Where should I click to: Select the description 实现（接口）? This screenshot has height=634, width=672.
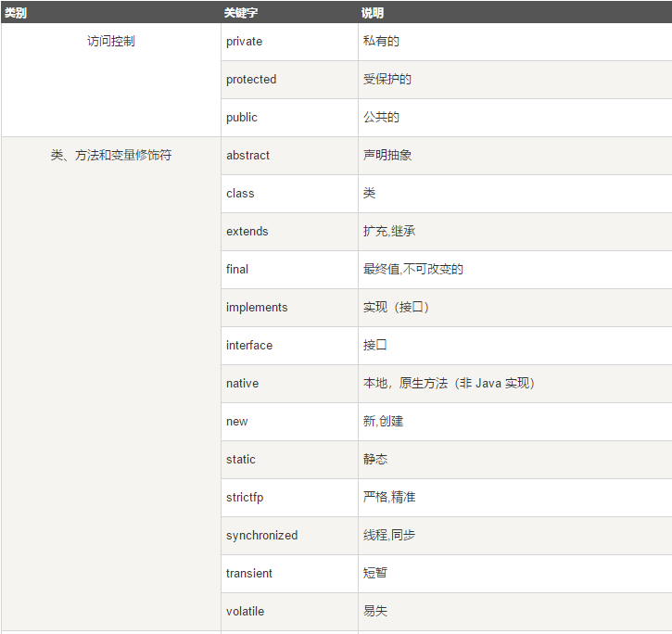coord(397,307)
